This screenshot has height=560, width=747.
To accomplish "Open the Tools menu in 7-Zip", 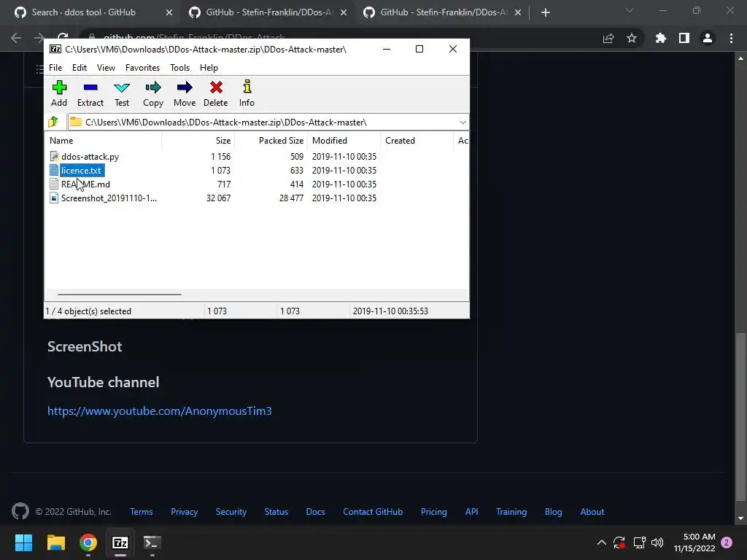I will coord(179,68).
